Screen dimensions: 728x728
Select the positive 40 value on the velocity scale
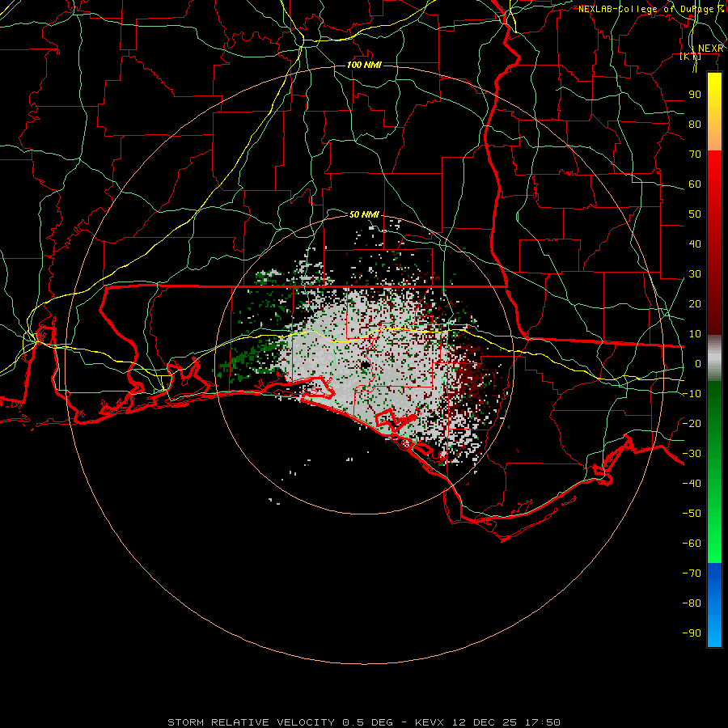(x=695, y=244)
